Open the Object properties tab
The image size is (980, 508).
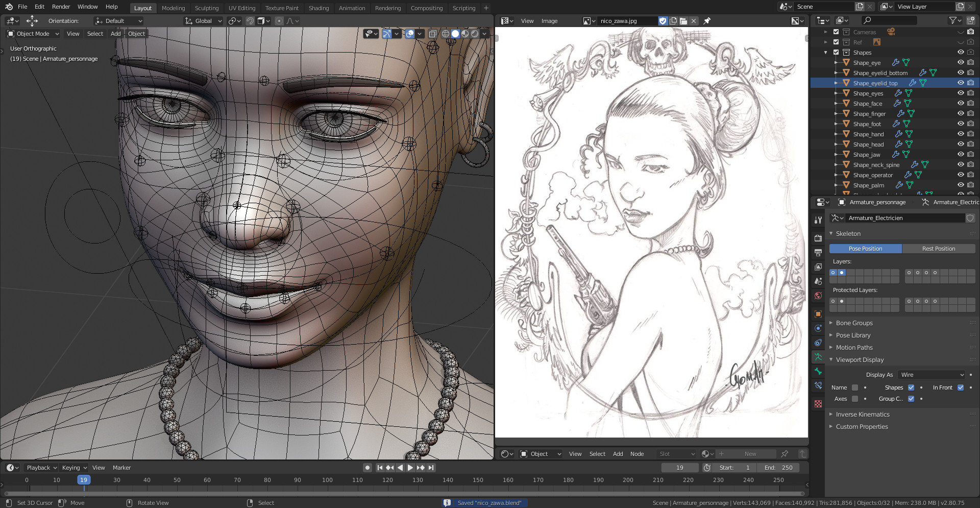[x=818, y=313]
